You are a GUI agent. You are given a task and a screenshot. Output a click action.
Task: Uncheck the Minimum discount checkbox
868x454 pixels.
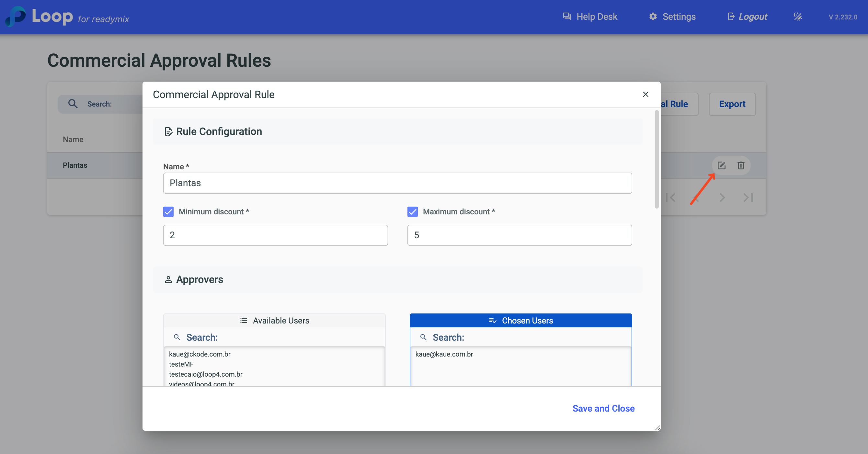pyautogui.click(x=168, y=211)
